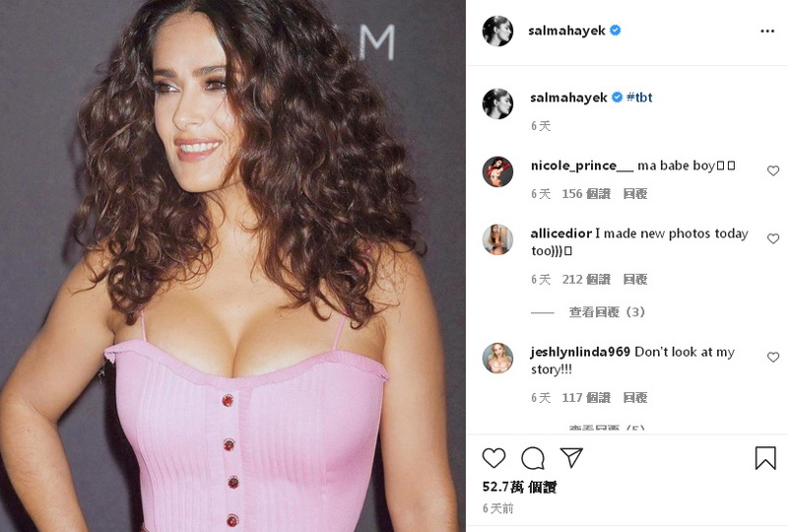Click the header profile avatar
Viewport: 788px width, 532px height.
[497, 31]
